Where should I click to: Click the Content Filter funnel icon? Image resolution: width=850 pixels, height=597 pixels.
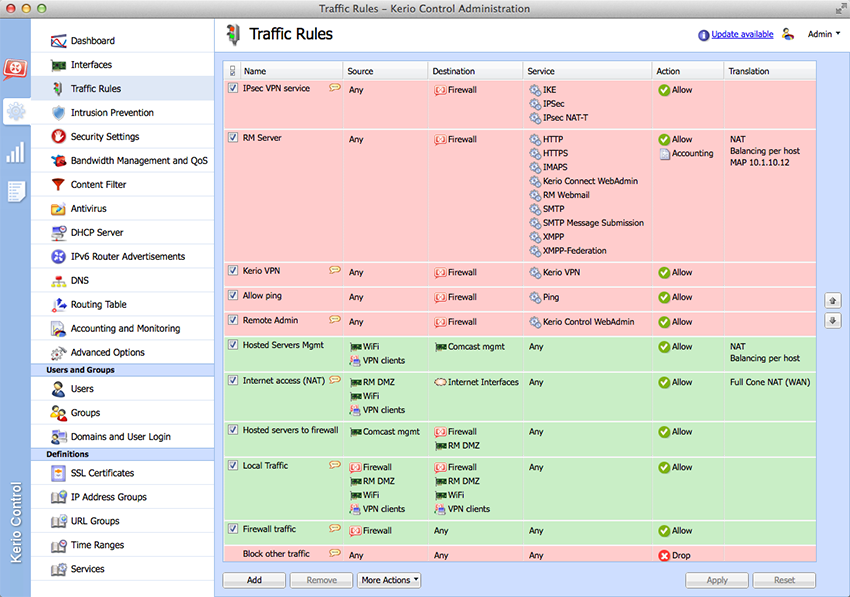coord(58,184)
